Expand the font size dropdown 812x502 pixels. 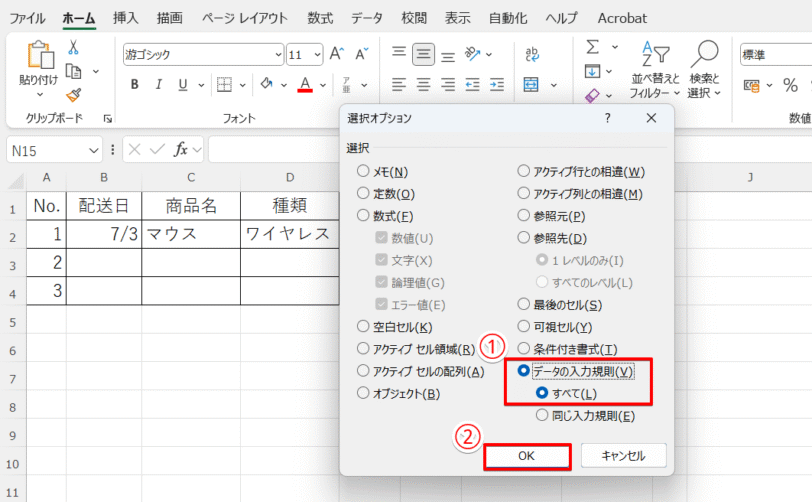click(x=317, y=54)
